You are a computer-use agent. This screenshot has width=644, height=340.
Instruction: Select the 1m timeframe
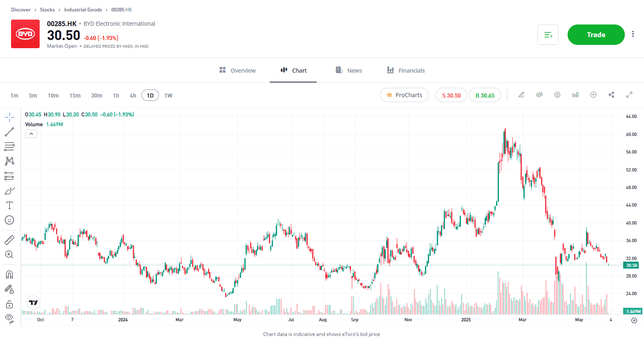pyautogui.click(x=14, y=96)
